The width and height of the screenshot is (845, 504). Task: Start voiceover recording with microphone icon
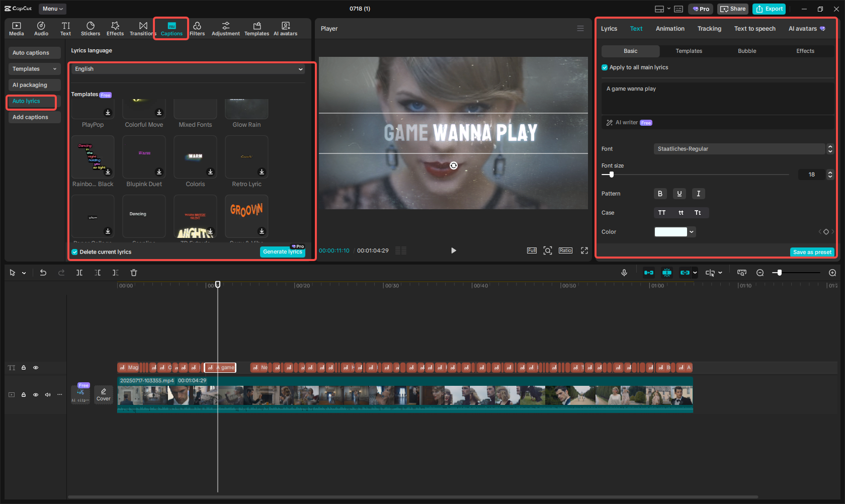[x=624, y=273]
